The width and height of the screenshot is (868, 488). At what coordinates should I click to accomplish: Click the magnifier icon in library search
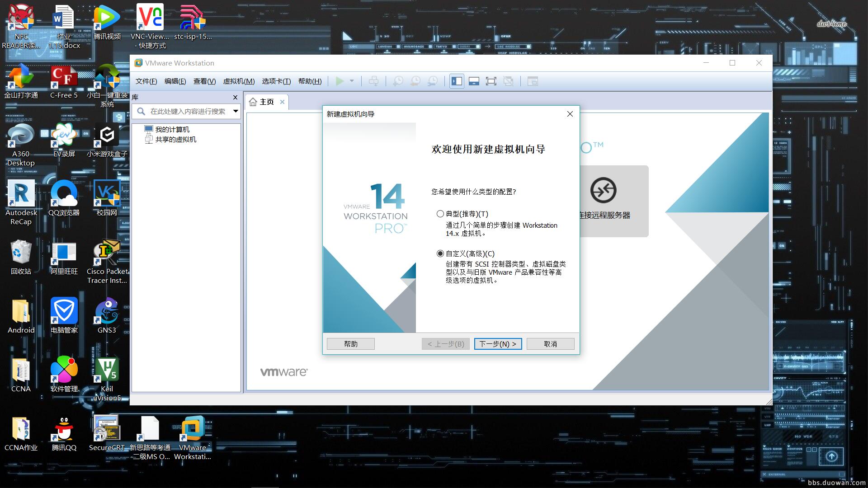point(141,111)
